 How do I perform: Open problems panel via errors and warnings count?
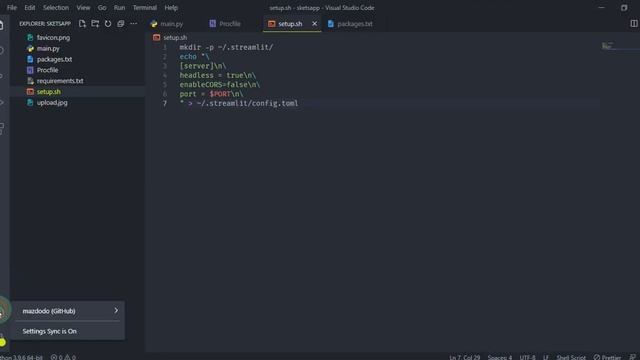[x=63, y=357]
